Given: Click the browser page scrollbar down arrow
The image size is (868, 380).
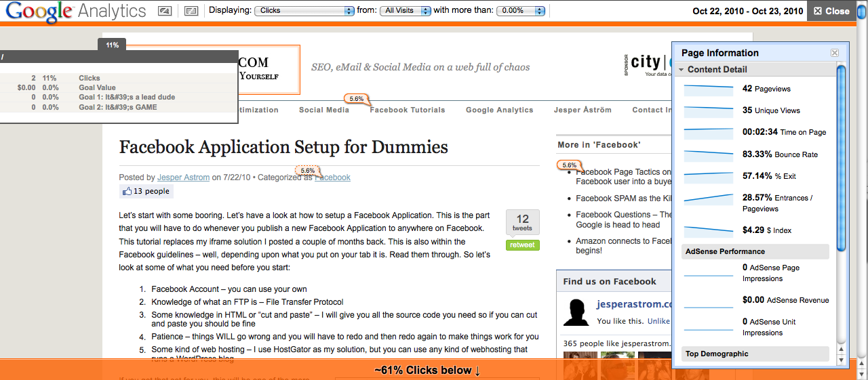Looking at the screenshot, I should 861,375.
